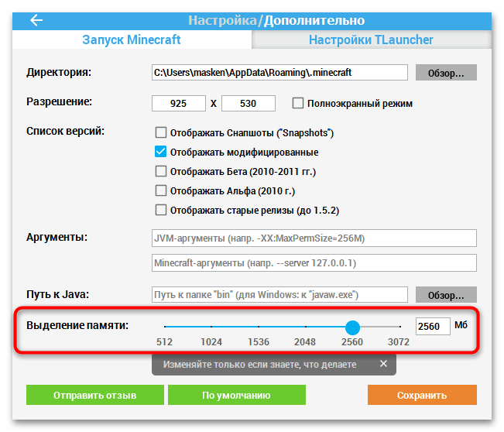This screenshot has width=504, height=432.
Task: Click the Выделение памяти label
Action: point(77,326)
